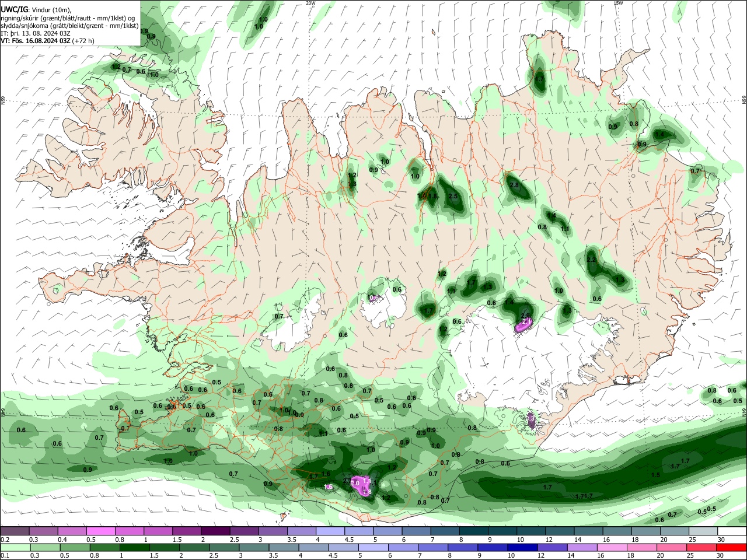
Task: Click the grey-purple 0.2 snow swatch
Action: [15, 531]
